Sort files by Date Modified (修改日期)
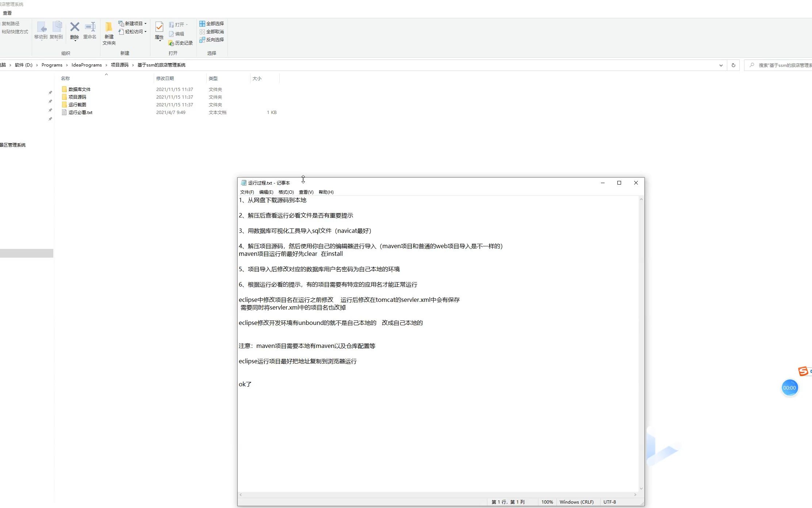This screenshot has height=508, width=812. pyautogui.click(x=165, y=78)
